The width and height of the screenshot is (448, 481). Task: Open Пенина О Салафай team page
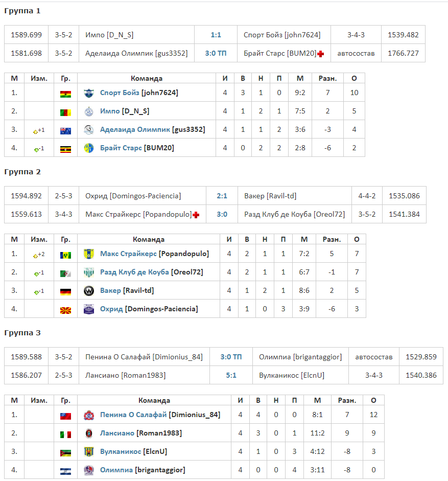click(133, 415)
